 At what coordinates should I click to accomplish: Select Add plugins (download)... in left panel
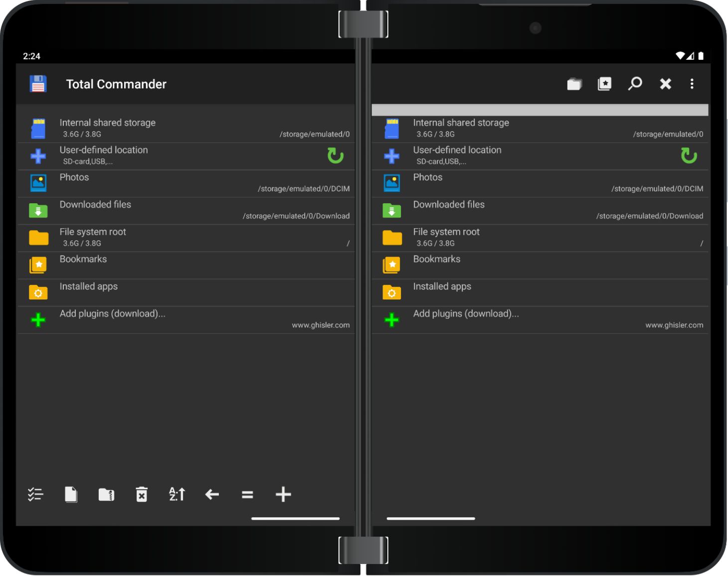pyautogui.click(x=186, y=320)
